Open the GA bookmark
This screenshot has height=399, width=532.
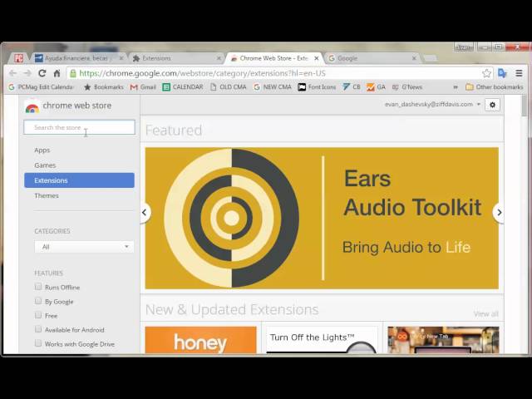click(377, 87)
